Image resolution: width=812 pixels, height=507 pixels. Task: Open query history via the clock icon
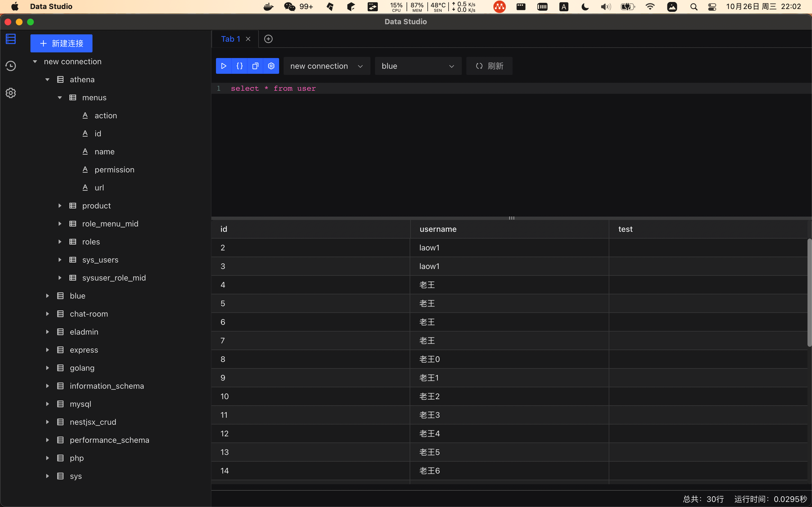[x=10, y=66]
